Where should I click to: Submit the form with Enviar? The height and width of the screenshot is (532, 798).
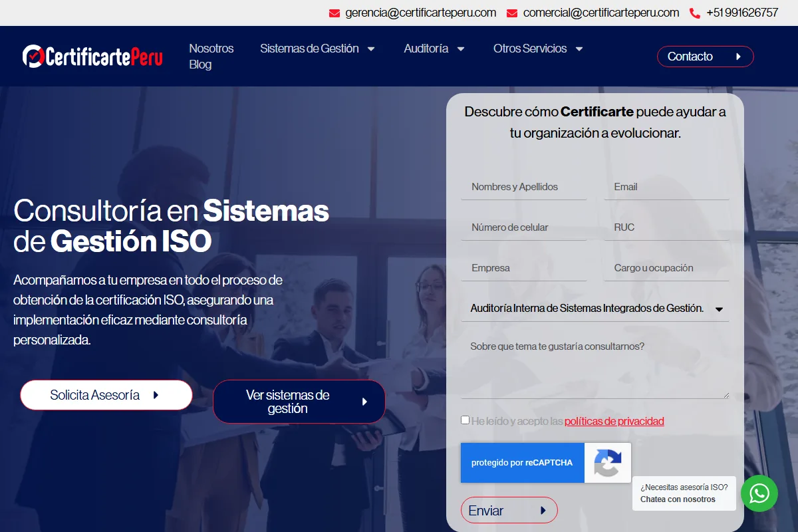tap(509, 511)
